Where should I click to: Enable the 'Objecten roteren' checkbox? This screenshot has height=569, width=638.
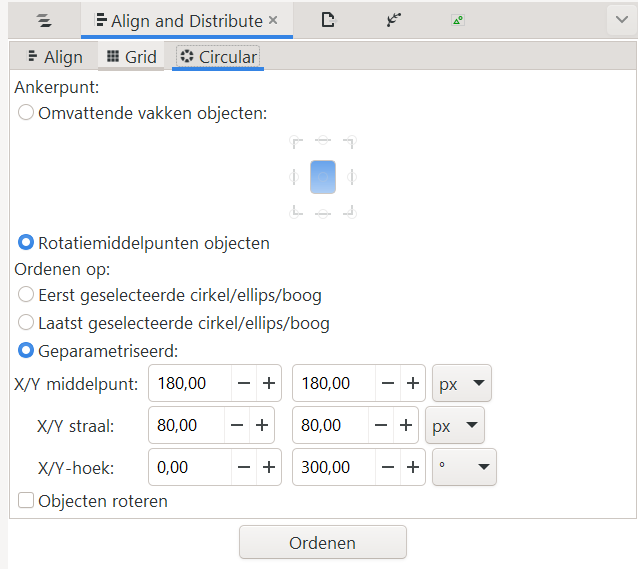tap(26, 501)
